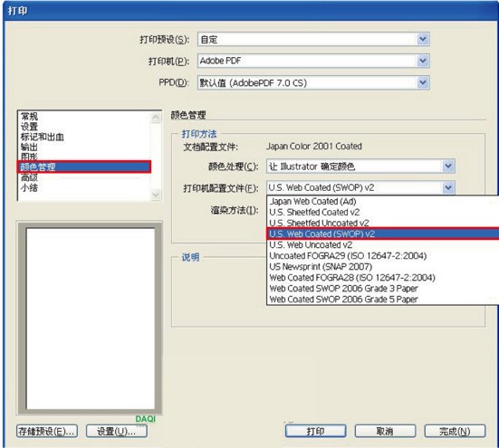Viewport: 499px width, 448px height.
Task: Click the 存储预设 button
Action: click(47, 431)
